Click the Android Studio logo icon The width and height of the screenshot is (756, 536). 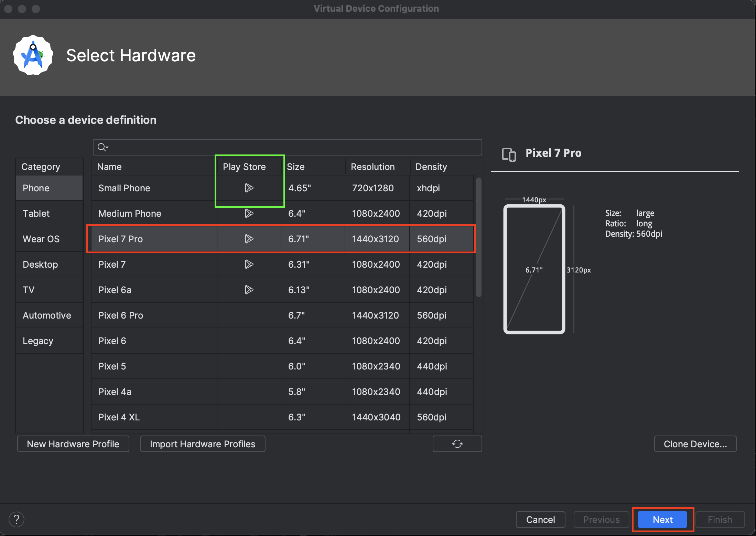click(x=33, y=55)
